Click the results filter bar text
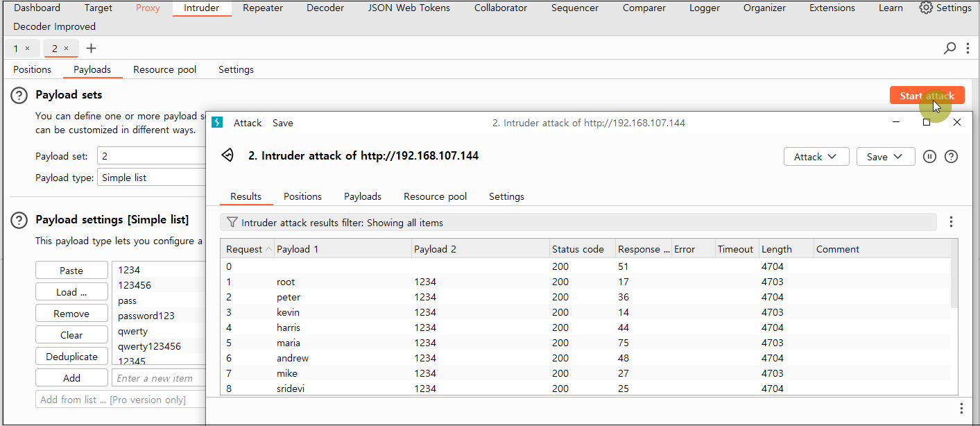The width and height of the screenshot is (980, 426). [x=342, y=223]
